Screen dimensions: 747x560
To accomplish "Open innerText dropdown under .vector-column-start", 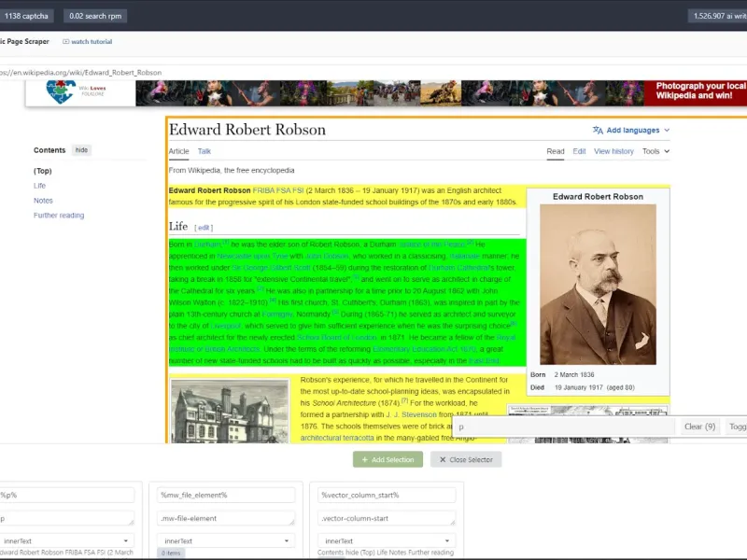I will tap(387, 541).
